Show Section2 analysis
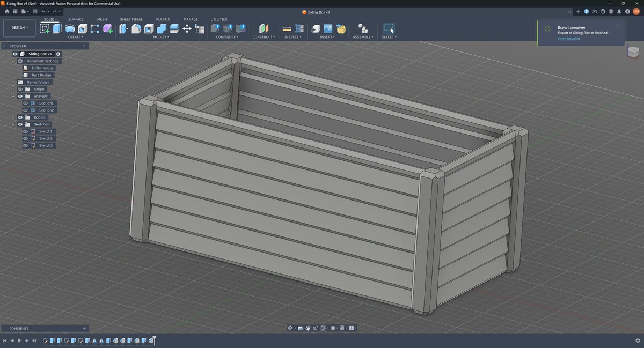 pos(25,110)
